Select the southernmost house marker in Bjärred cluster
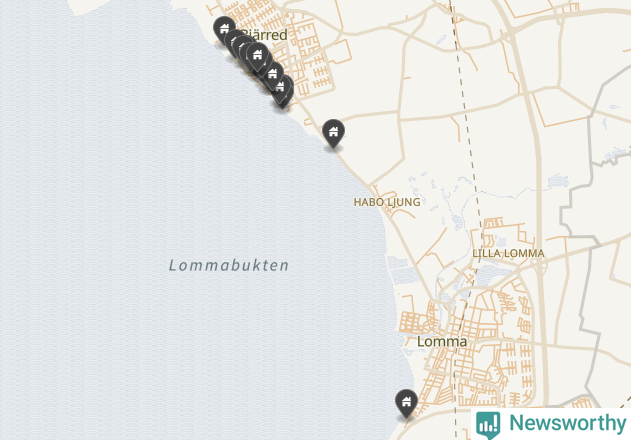The image size is (631, 440). tap(287, 99)
